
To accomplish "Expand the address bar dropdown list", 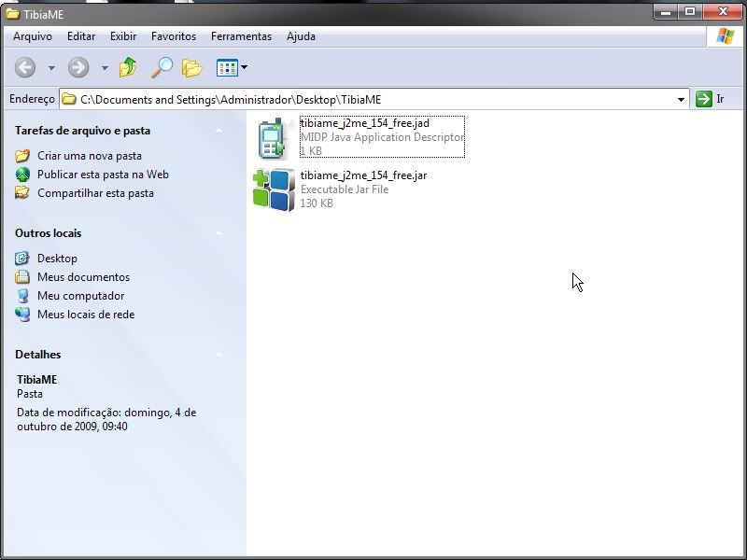I will pos(681,99).
